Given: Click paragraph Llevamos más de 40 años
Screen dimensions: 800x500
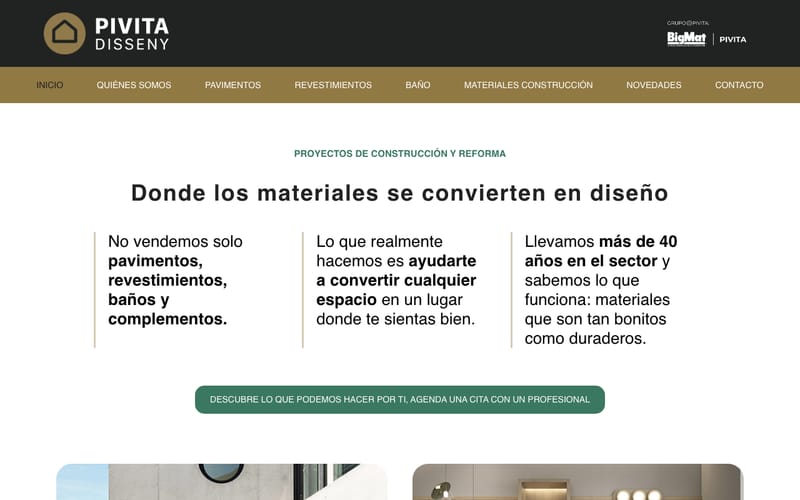Looking at the screenshot, I should point(601,290).
